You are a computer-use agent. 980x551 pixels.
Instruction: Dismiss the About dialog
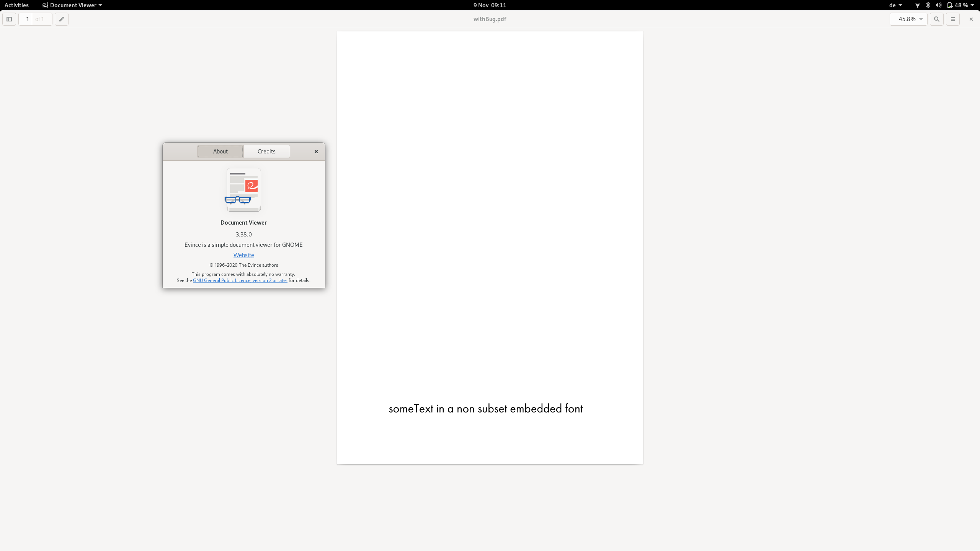pos(316,151)
